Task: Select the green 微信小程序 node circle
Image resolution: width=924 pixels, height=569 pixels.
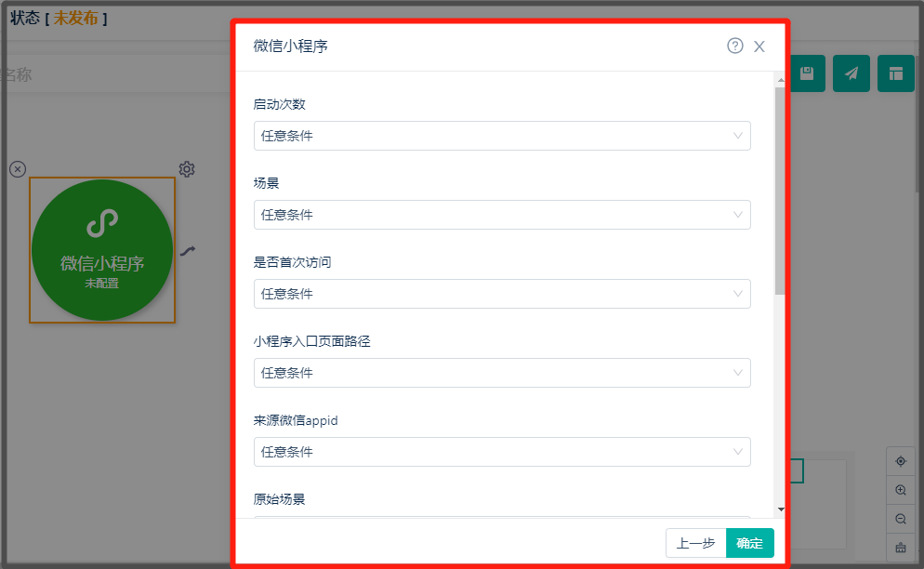Action: coord(102,250)
